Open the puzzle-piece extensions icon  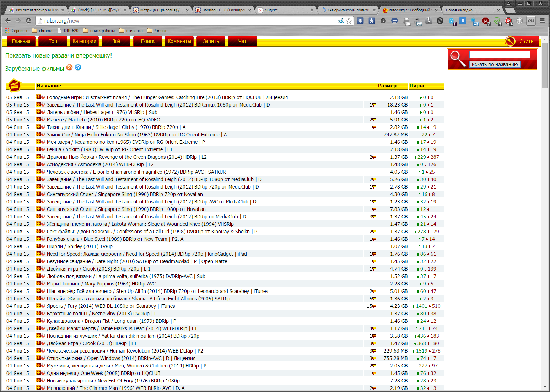(372, 21)
